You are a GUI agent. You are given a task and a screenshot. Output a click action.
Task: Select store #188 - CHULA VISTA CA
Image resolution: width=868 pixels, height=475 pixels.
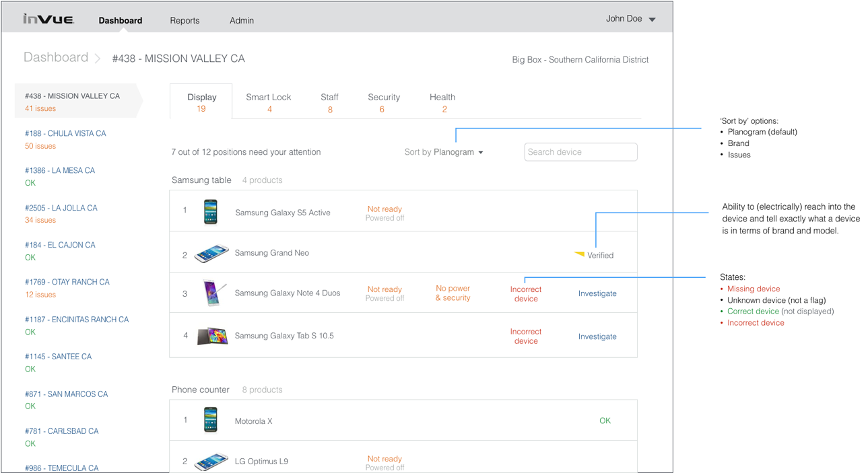coord(65,133)
